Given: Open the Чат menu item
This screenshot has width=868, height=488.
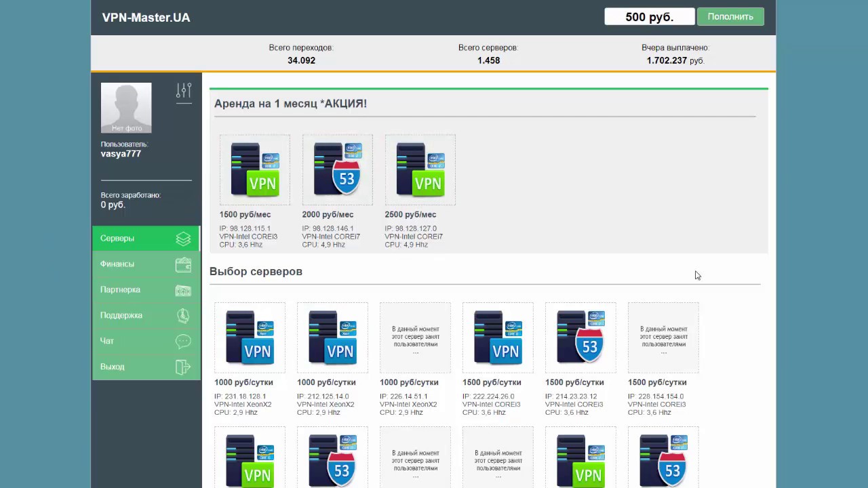Looking at the screenshot, I should click(x=146, y=341).
